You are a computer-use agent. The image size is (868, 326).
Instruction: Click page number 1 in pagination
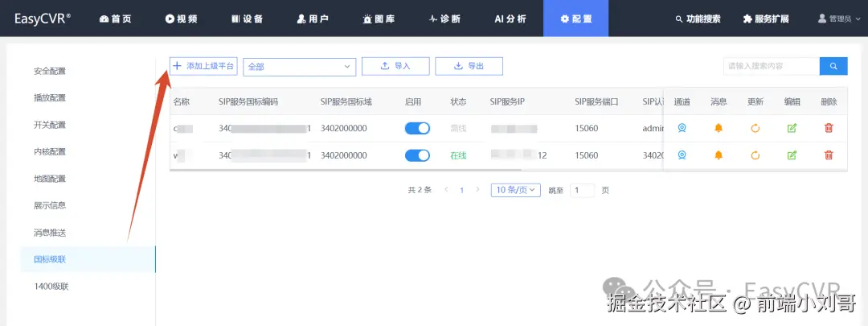point(462,190)
